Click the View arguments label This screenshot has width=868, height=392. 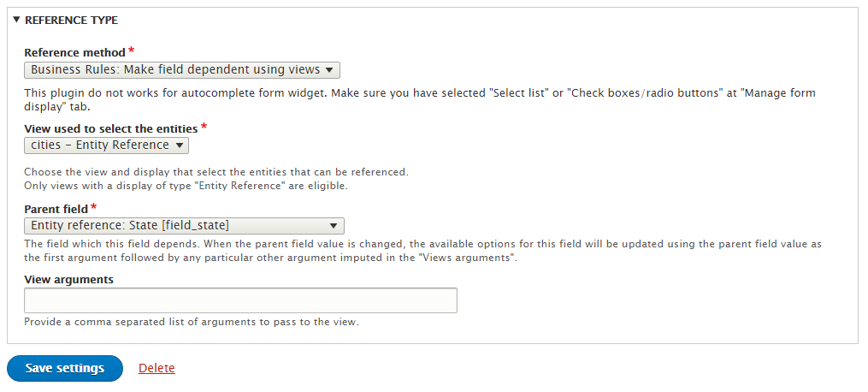[68, 280]
